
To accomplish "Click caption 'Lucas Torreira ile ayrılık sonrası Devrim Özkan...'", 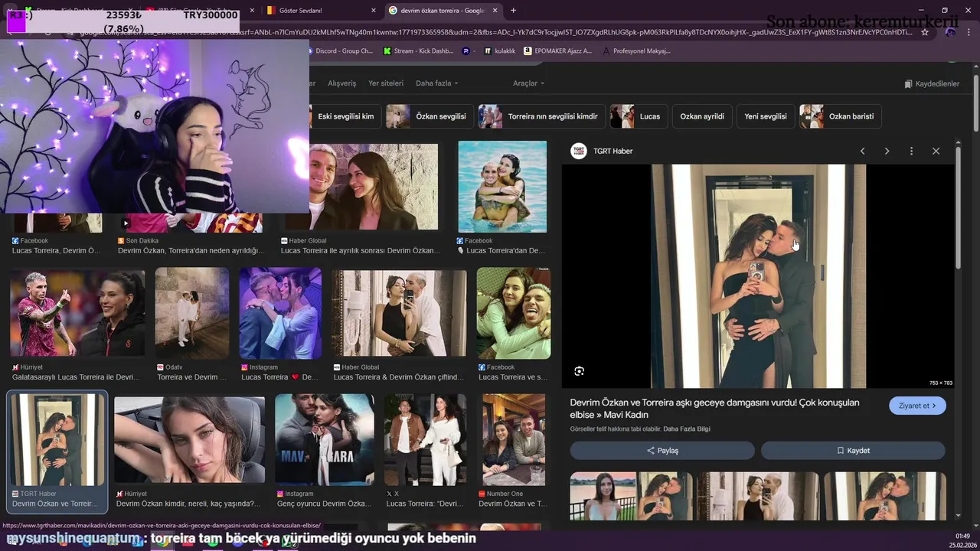I will click(361, 250).
